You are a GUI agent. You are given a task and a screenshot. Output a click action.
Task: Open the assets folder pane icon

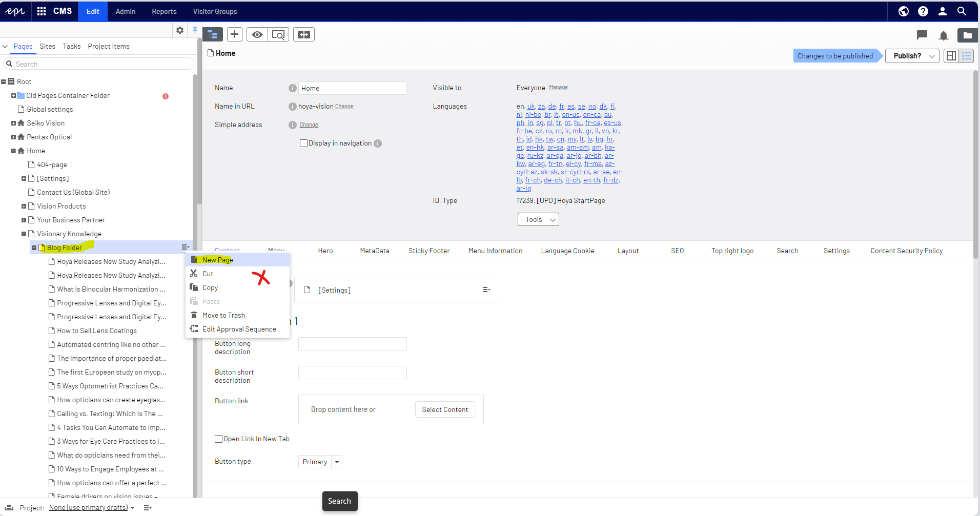click(x=967, y=35)
